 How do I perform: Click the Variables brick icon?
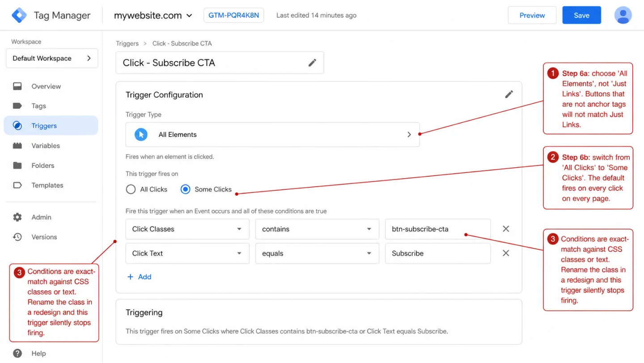coord(17,145)
